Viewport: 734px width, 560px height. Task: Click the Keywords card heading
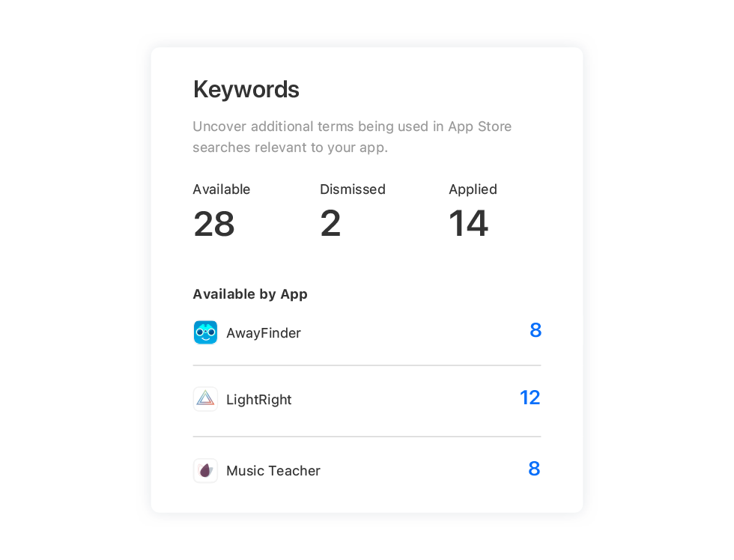tap(246, 90)
